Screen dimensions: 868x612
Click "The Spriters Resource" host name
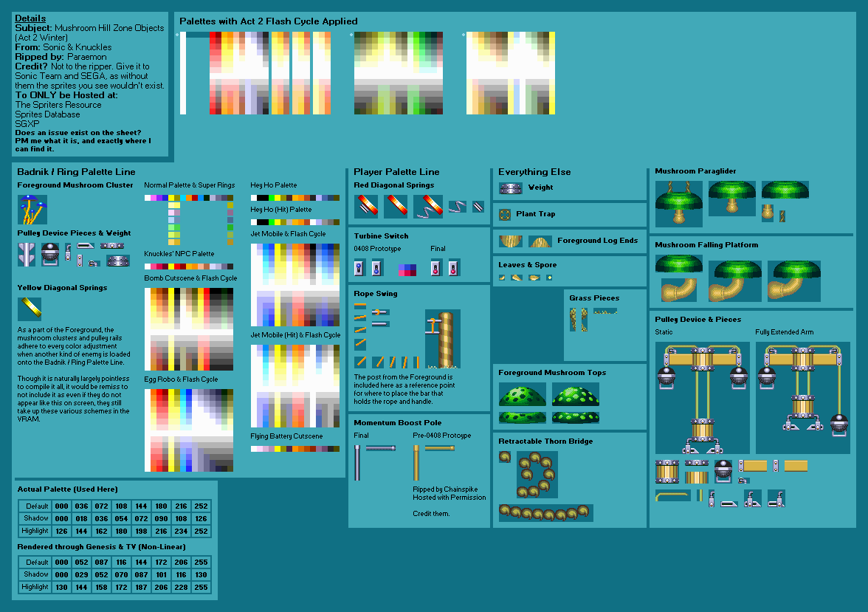[x=58, y=105]
